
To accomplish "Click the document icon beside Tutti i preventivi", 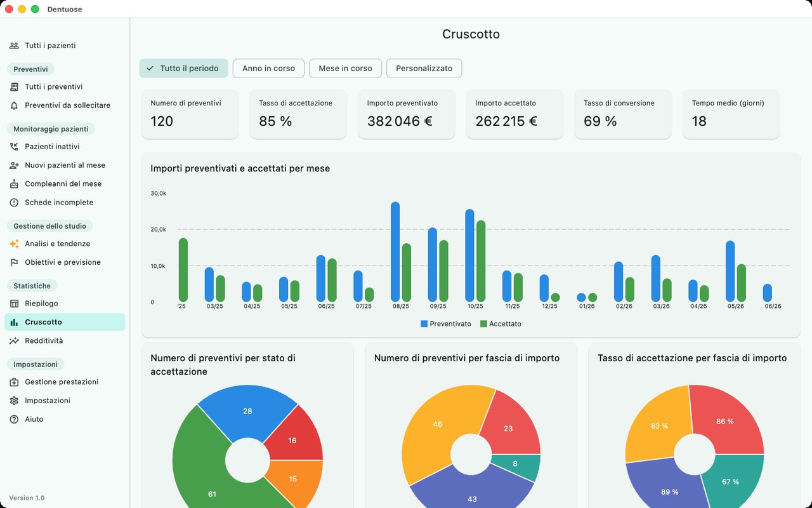I will pos(14,87).
